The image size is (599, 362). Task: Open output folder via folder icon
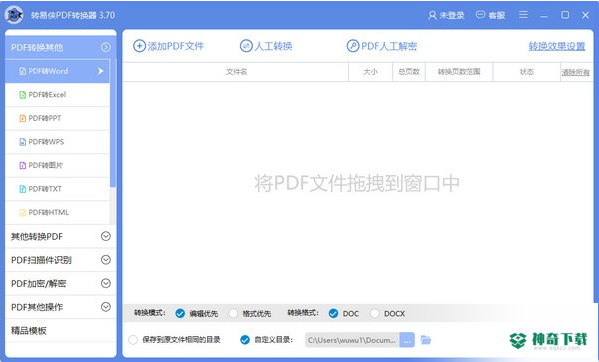coord(426,339)
